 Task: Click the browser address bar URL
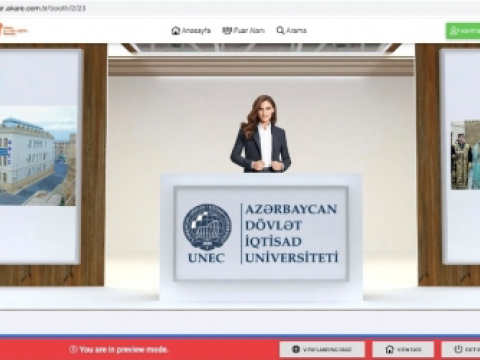(x=43, y=9)
